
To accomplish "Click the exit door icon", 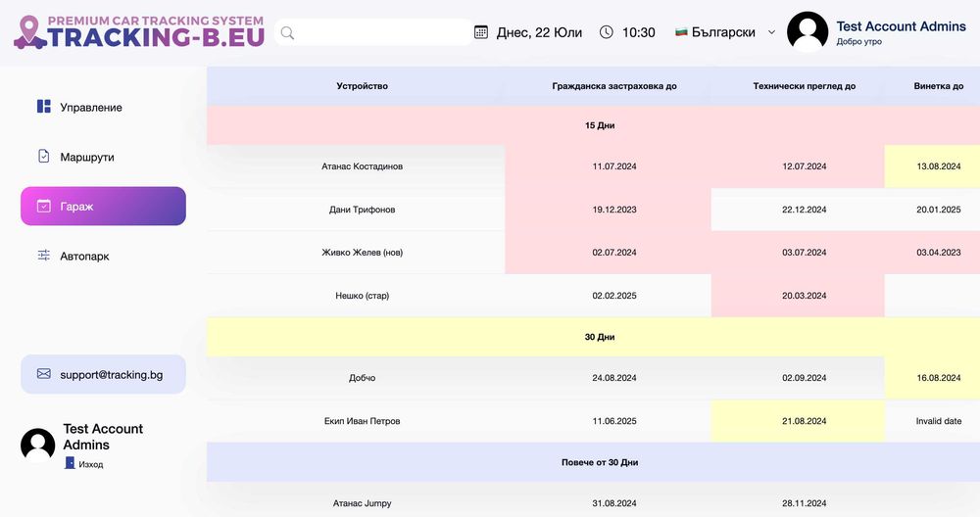I will click(x=70, y=463).
